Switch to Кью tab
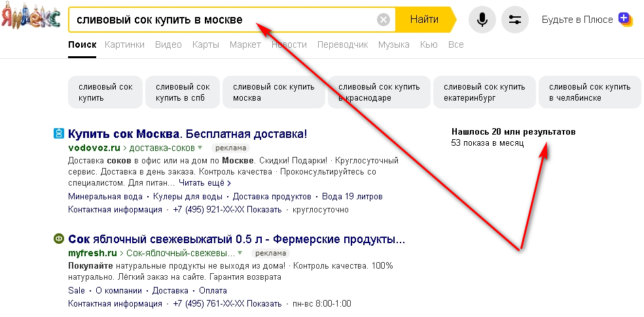The width and height of the screenshot is (644, 317). tap(429, 44)
